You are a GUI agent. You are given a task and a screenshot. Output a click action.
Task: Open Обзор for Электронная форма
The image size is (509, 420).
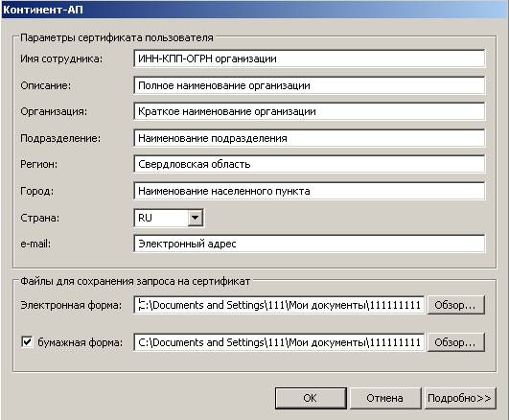[x=455, y=305]
